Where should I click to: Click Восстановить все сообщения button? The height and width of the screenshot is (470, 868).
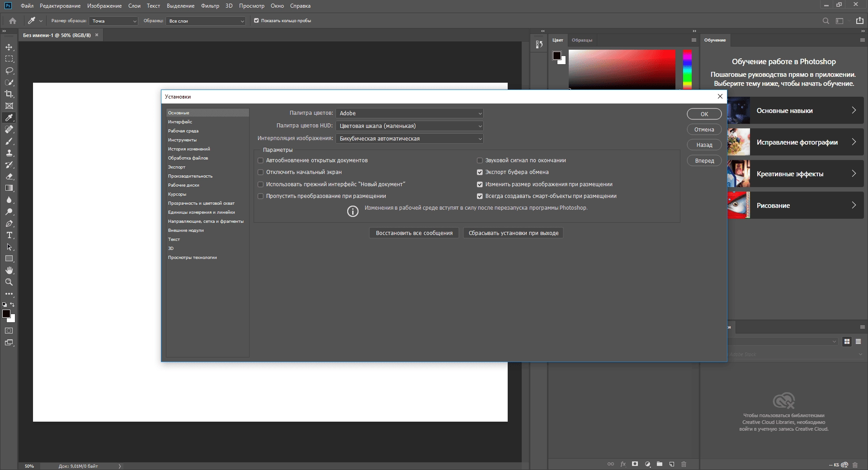click(x=414, y=233)
